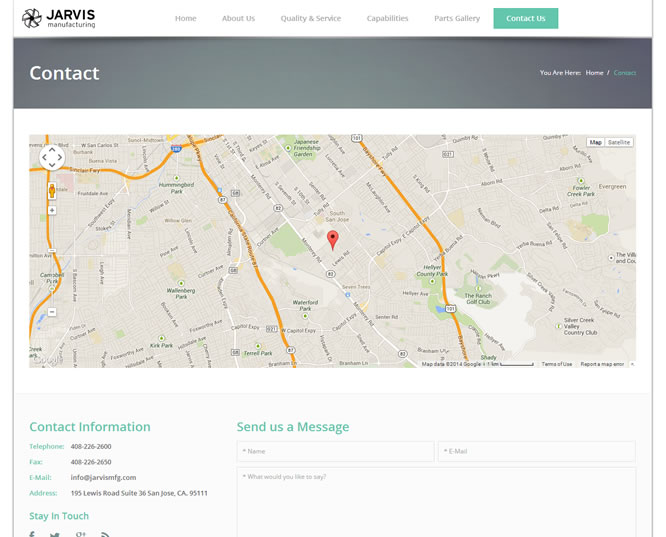Switch map to Map view
The image size is (666, 537).
(x=595, y=143)
